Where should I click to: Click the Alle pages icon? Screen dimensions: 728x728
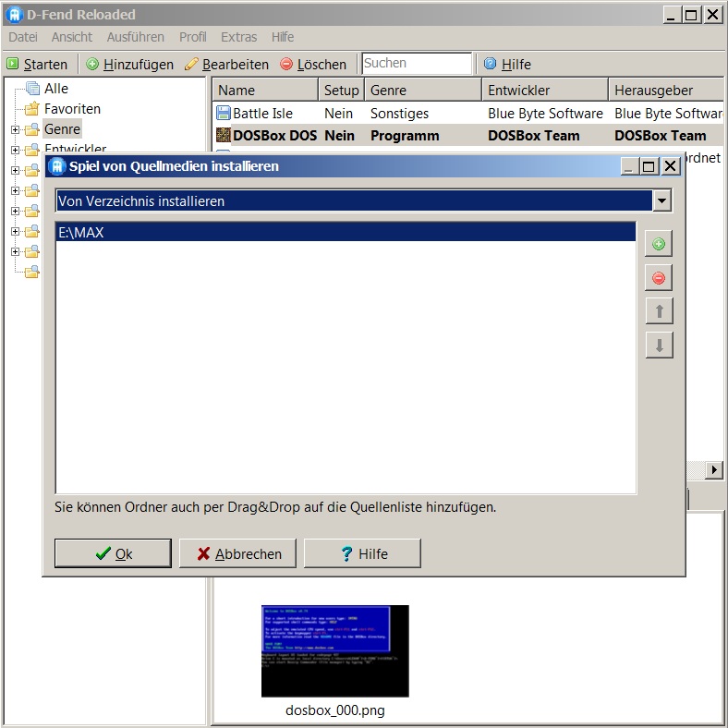(x=32, y=88)
